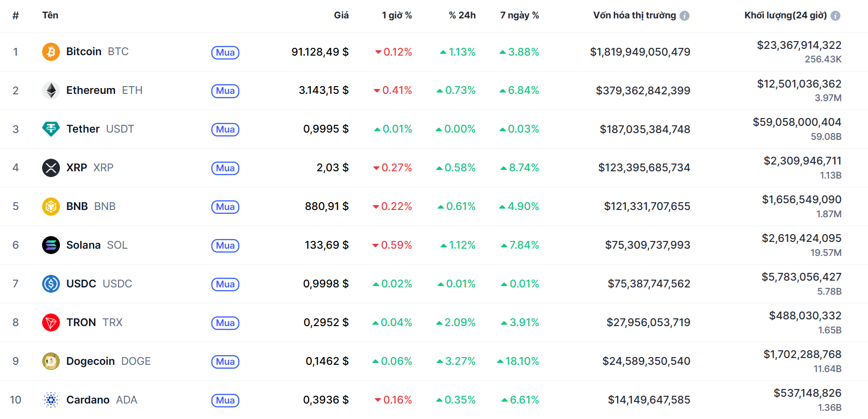Screen dimensions: 868x419
Task: Open the Bitcoin BTC name link
Action: pyautogui.click(x=97, y=52)
